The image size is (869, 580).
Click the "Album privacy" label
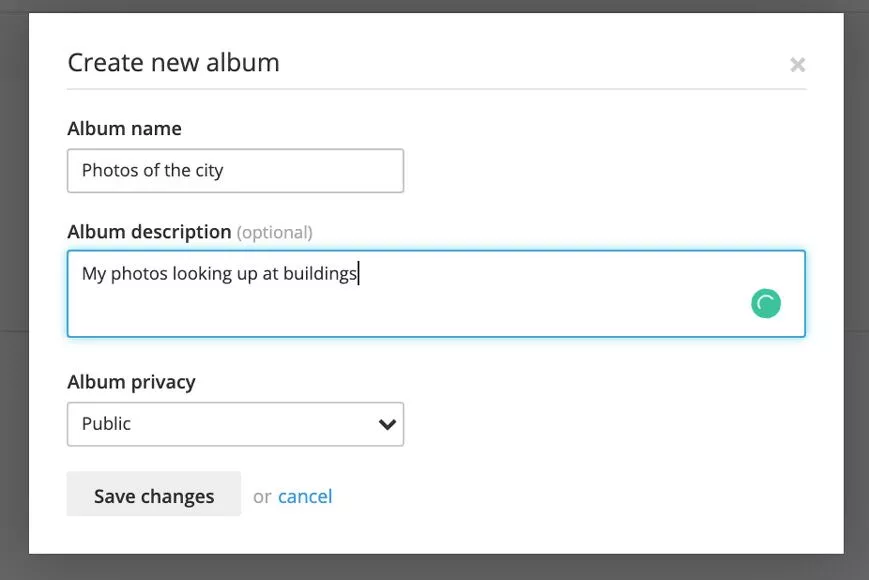(131, 382)
